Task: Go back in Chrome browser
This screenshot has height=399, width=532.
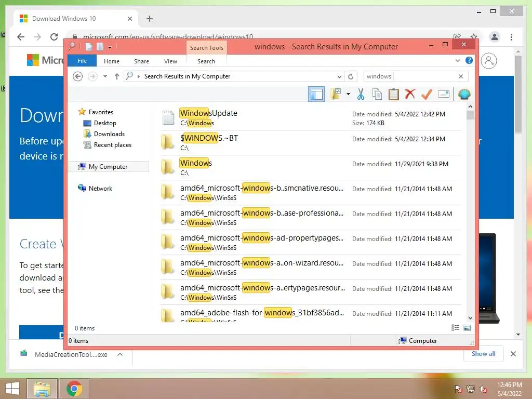Action: [21, 37]
